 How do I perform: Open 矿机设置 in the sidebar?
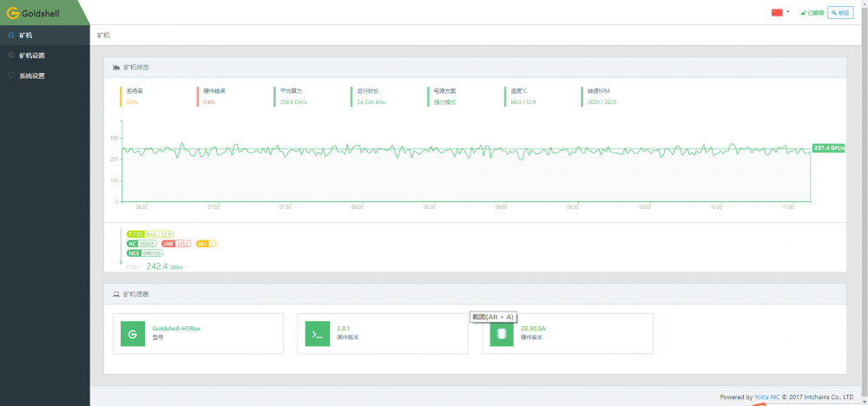point(32,56)
